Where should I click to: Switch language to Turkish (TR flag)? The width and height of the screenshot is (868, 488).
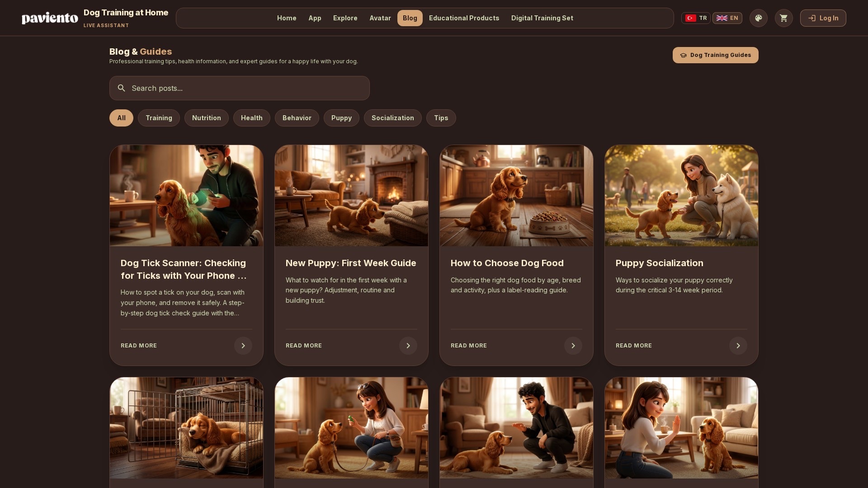pos(696,18)
